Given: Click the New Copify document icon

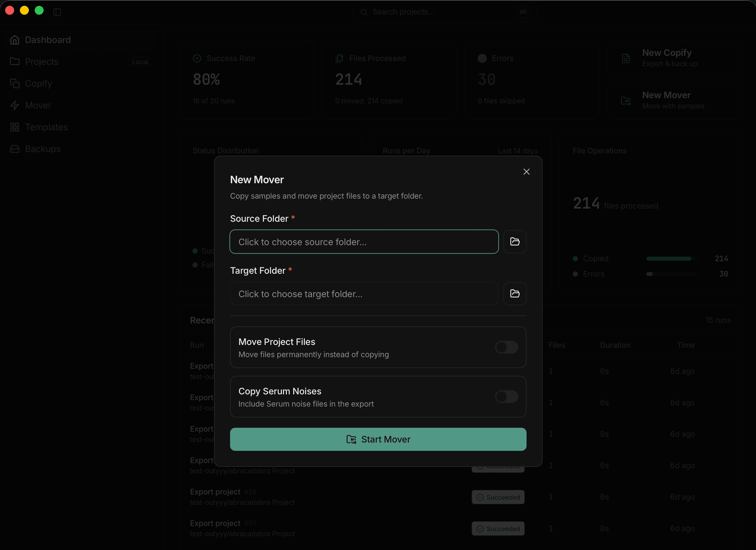Looking at the screenshot, I should click(x=625, y=58).
